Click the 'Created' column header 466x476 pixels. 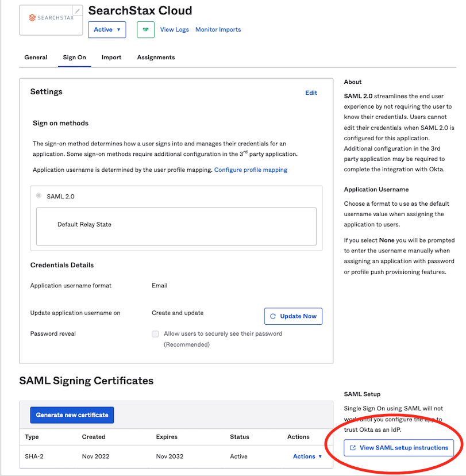tap(94, 437)
